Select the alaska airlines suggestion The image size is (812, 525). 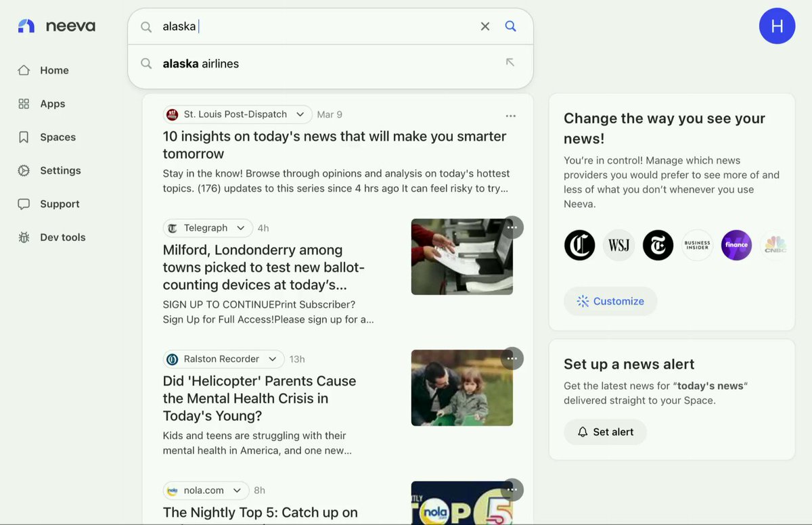coord(330,64)
